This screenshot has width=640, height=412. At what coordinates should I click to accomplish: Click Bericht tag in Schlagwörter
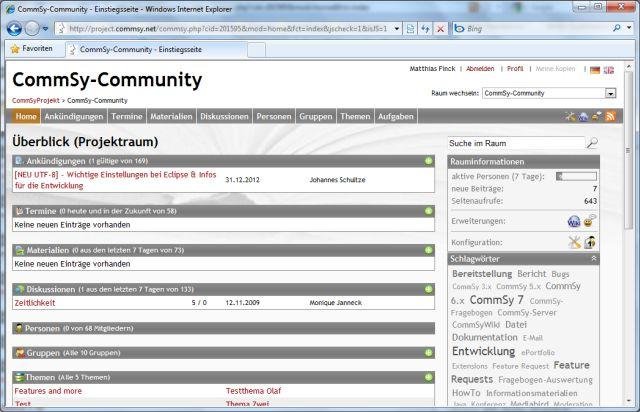[531, 274]
